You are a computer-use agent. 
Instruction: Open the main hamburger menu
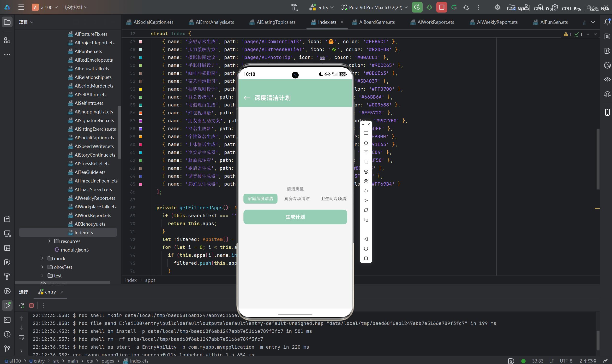[21, 7]
